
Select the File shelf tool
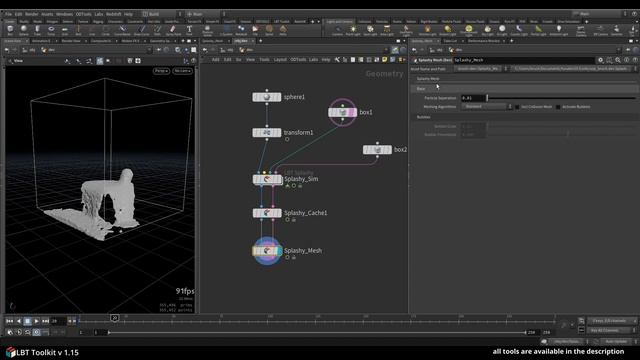pyautogui.click(x=255, y=30)
